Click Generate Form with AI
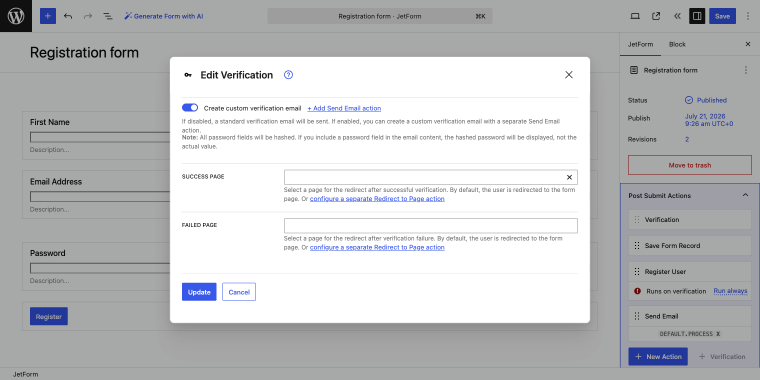760x380 pixels. pyautogui.click(x=163, y=16)
